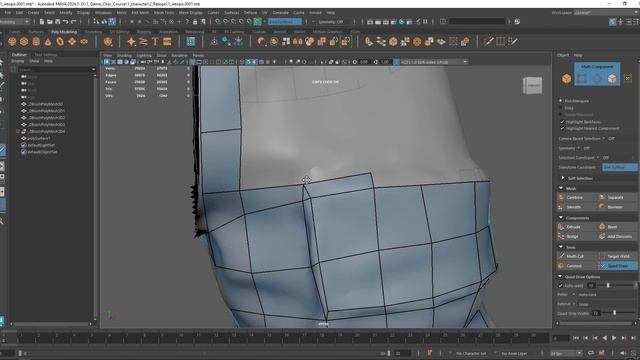This screenshot has width=640, height=360.
Task: Click the play forwards button
Action: click(x=614, y=338)
